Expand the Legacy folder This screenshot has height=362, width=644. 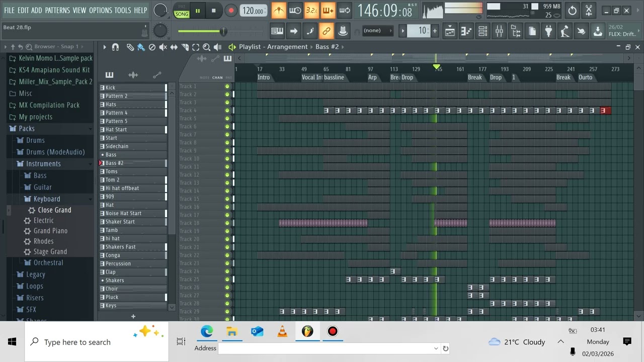coord(36,275)
